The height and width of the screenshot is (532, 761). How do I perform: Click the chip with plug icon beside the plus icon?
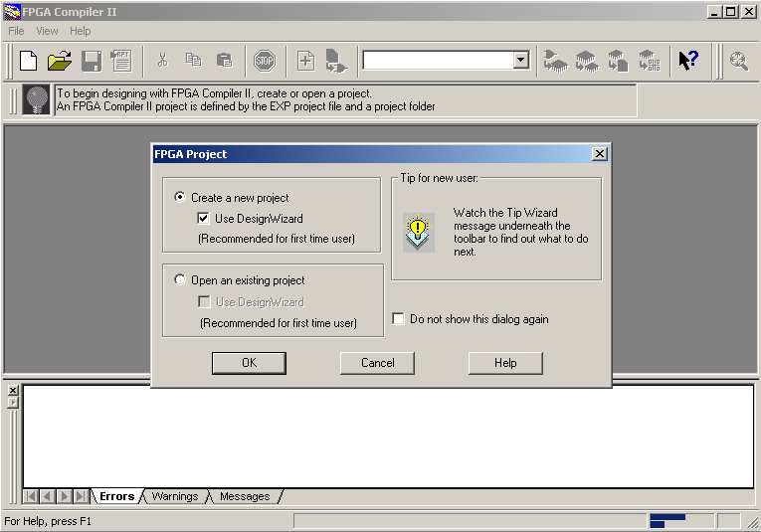click(336, 61)
